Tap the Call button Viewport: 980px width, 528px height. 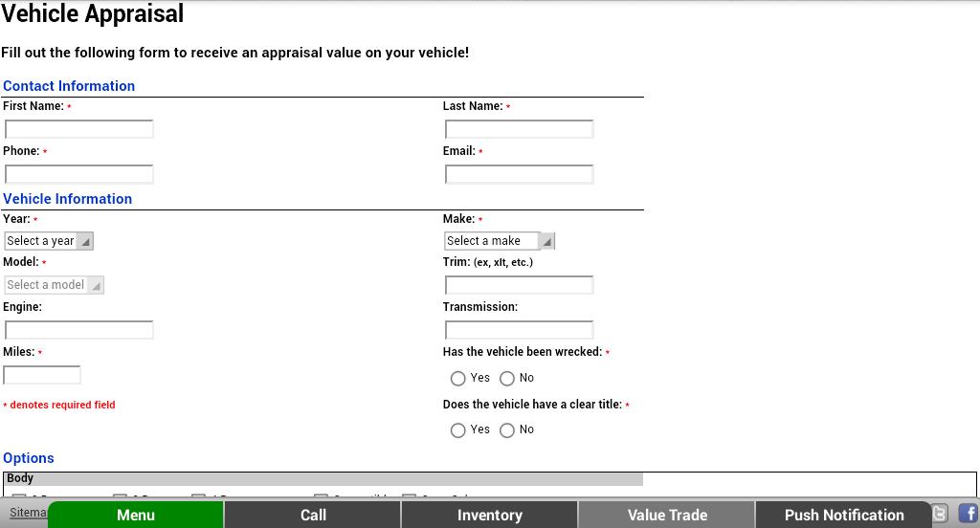pos(313,515)
